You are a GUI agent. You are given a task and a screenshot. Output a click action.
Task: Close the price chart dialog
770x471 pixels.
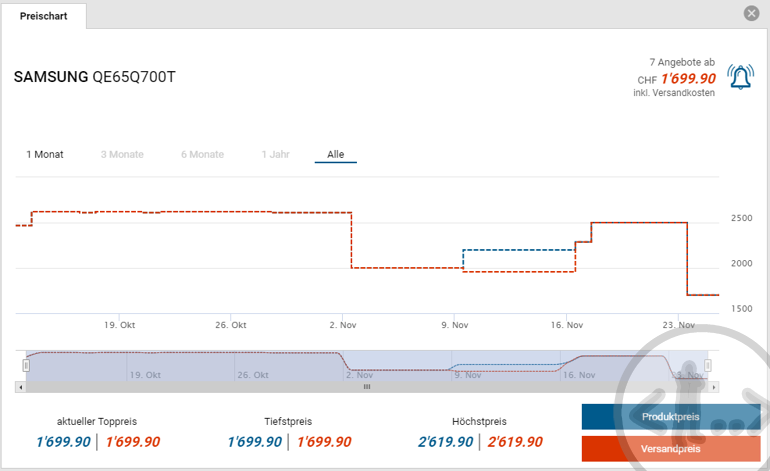pos(751,13)
